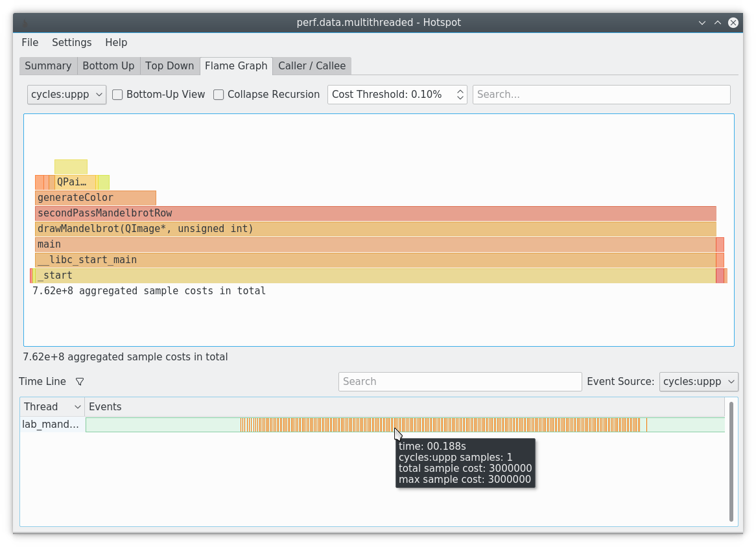Switch to the Summary tab

[47, 65]
